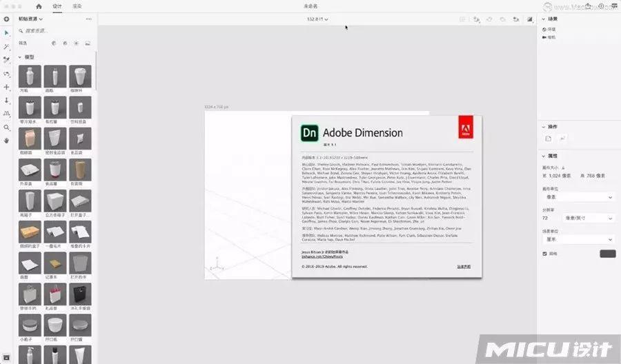Switch to the Render tab

click(x=77, y=6)
